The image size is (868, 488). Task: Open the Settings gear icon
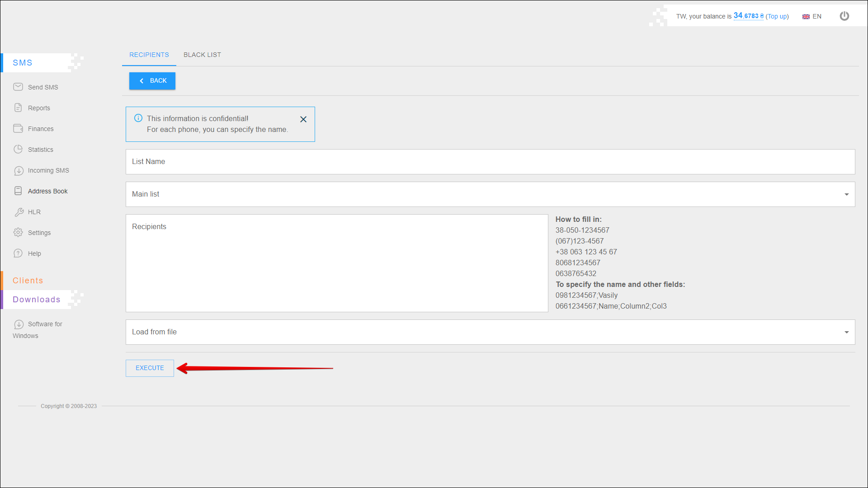[x=18, y=232]
